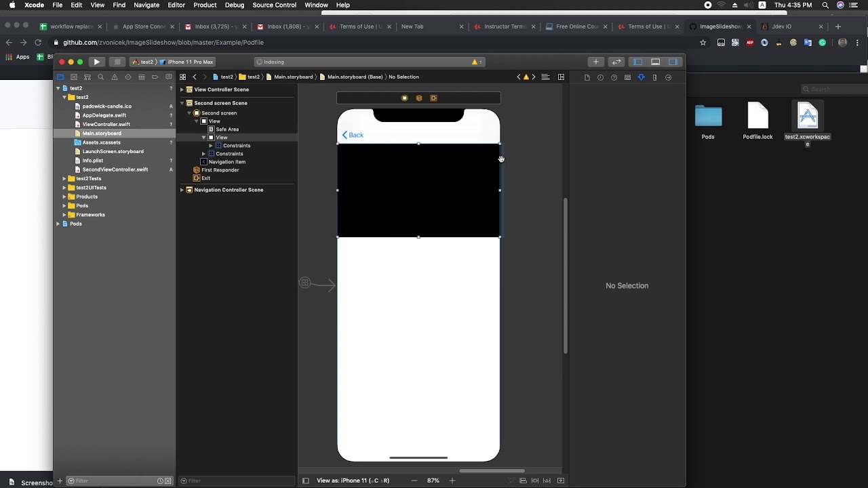Click the Back button on the canvas
The image size is (868, 488).
point(353,135)
